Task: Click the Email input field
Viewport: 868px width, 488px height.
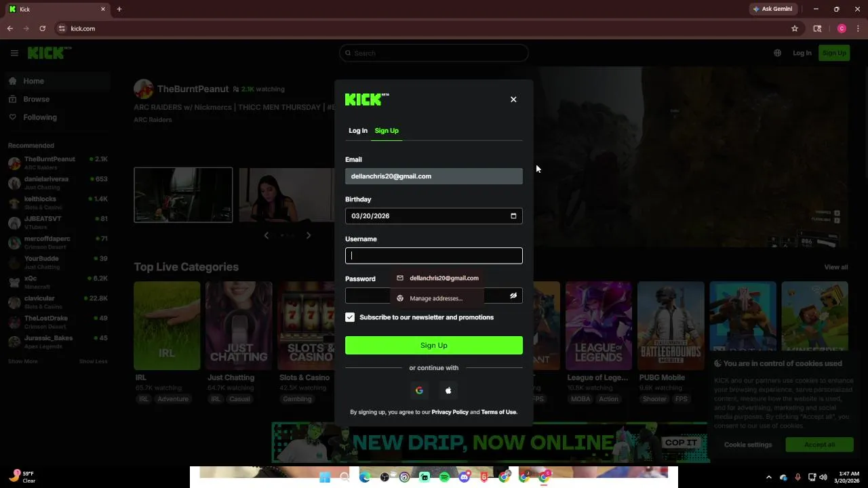Action: click(x=434, y=176)
